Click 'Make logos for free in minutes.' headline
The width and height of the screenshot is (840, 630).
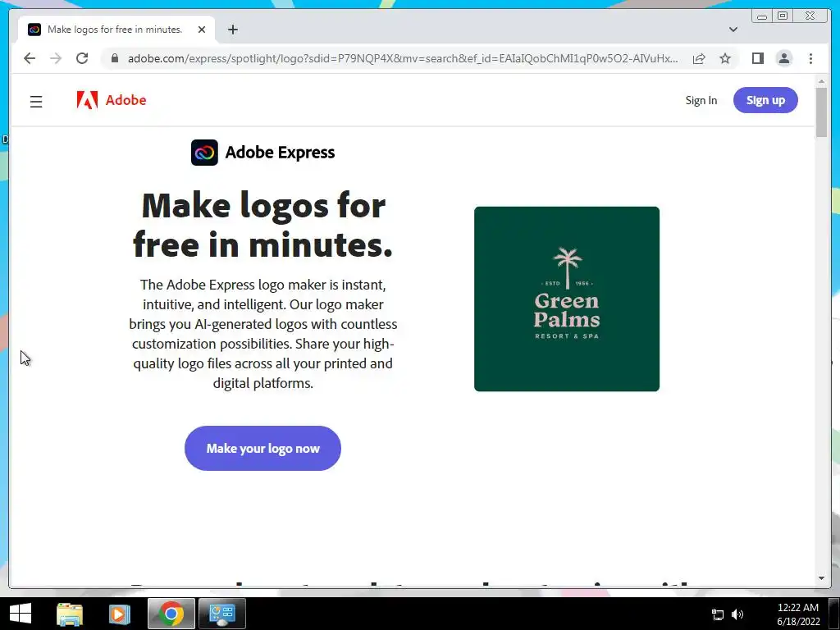[263, 225]
